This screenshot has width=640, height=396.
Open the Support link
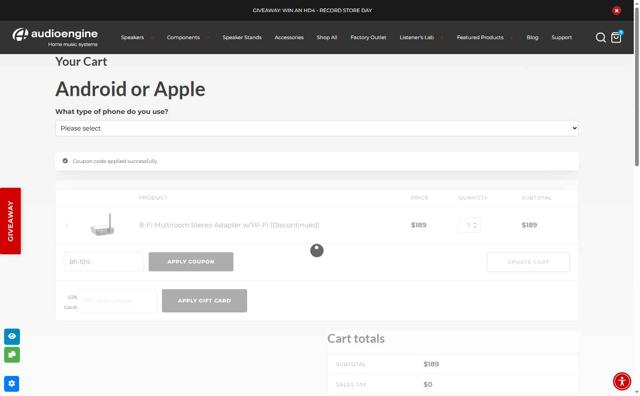pyautogui.click(x=562, y=37)
